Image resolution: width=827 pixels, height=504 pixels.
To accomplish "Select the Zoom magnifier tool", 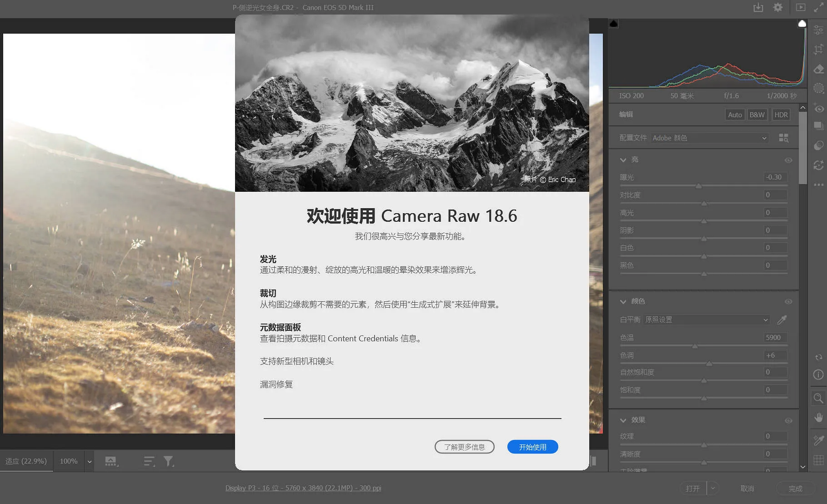I will click(x=818, y=398).
